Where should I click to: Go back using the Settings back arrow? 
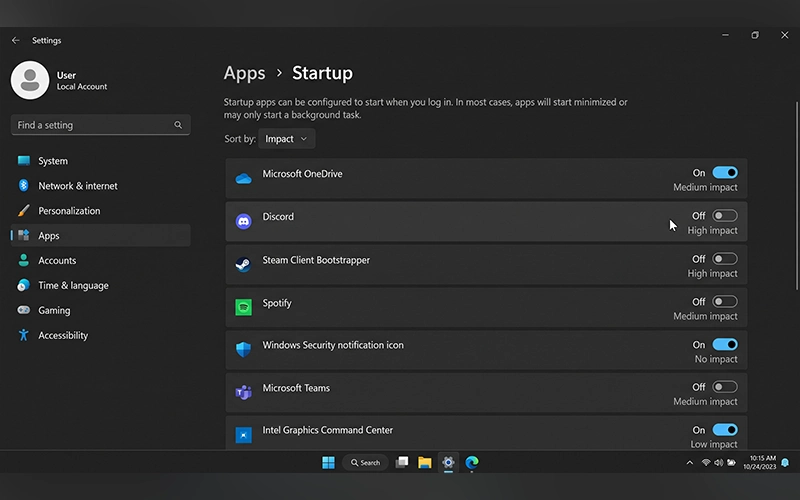coord(16,40)
